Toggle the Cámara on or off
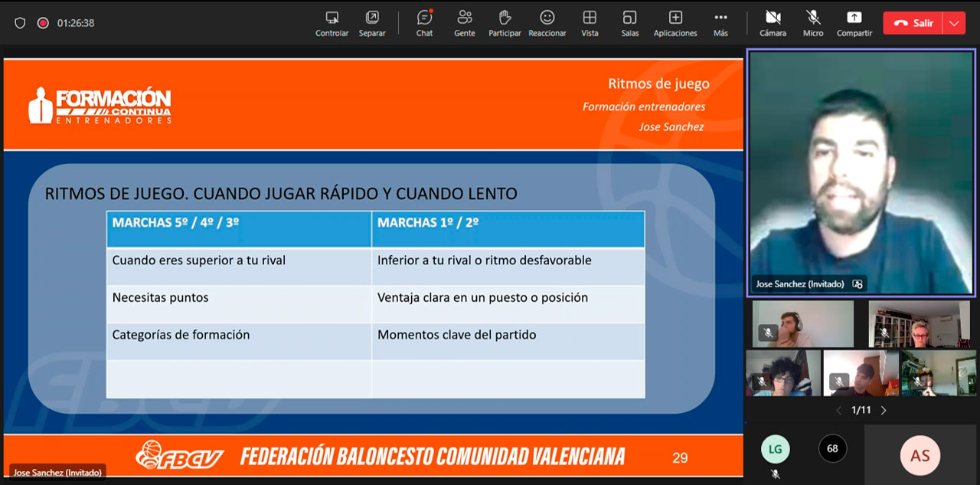 pos(773,23)
